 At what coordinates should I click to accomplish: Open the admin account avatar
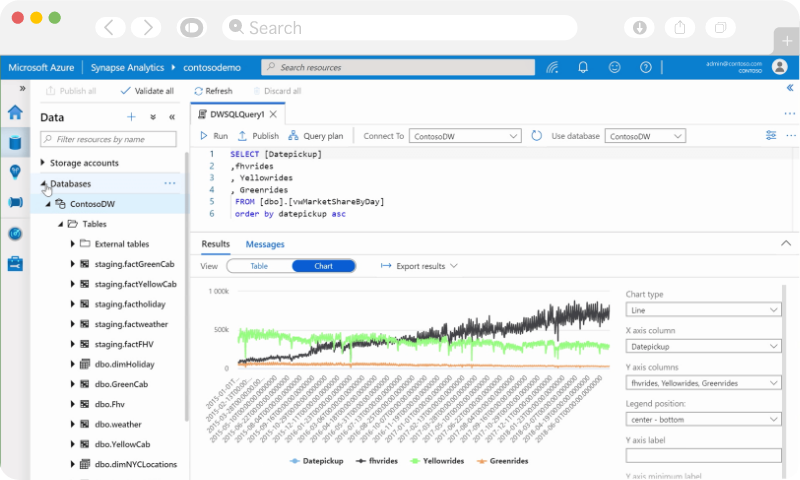[780, 66]
